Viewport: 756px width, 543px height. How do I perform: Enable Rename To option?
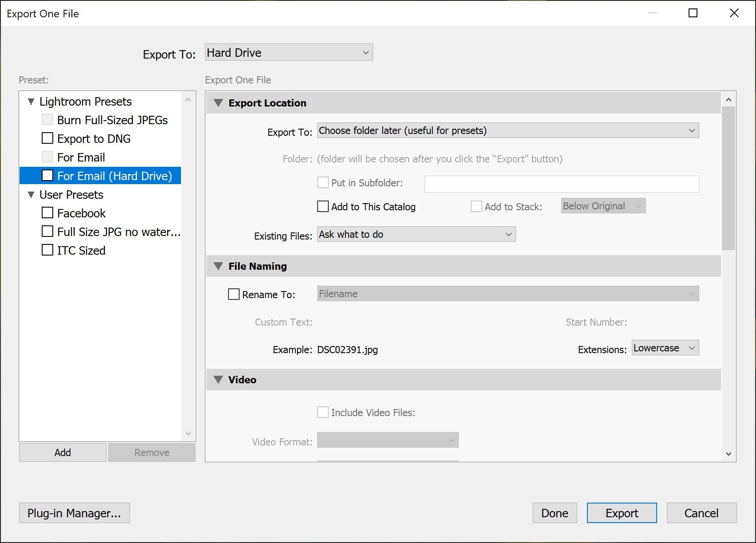click(234, 294)
